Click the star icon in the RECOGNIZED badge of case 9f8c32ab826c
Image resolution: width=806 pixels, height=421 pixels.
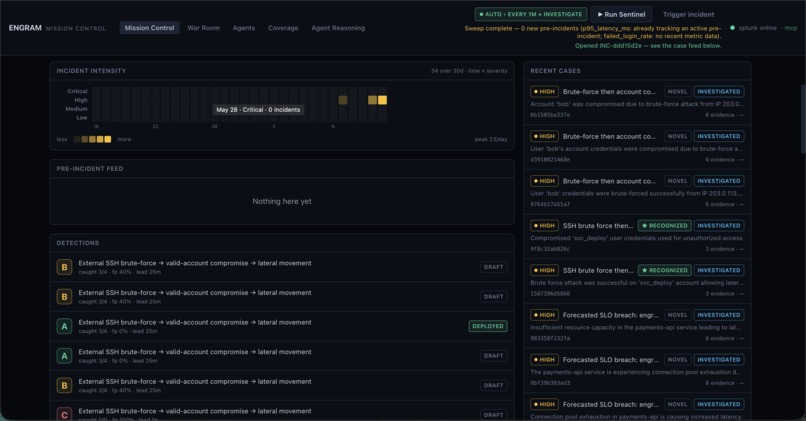(645, 226)
